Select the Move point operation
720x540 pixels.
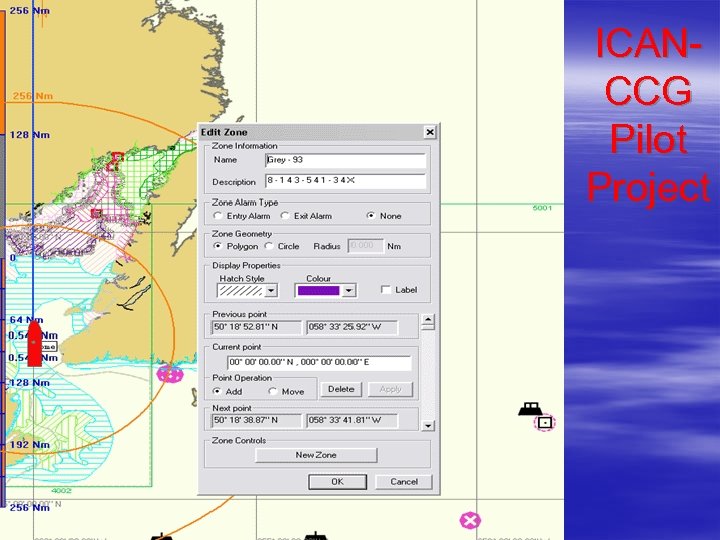pyautogui.click(x=273, y=391)
